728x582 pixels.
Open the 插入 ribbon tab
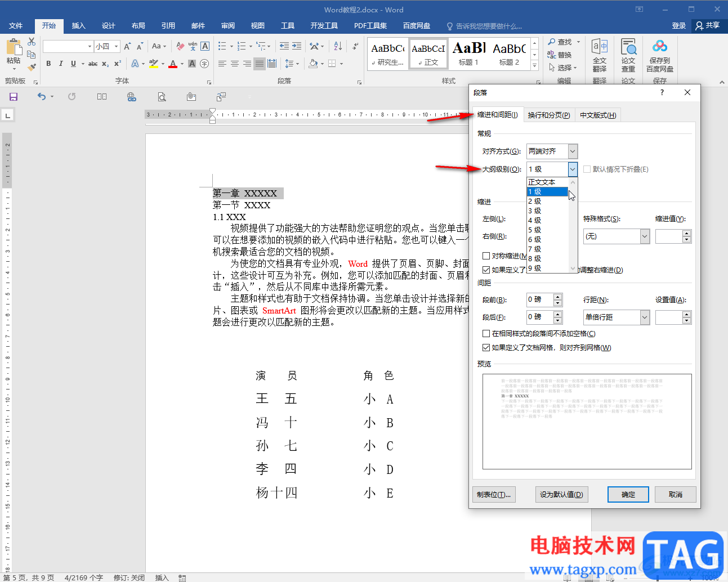[x=78, y=26]
